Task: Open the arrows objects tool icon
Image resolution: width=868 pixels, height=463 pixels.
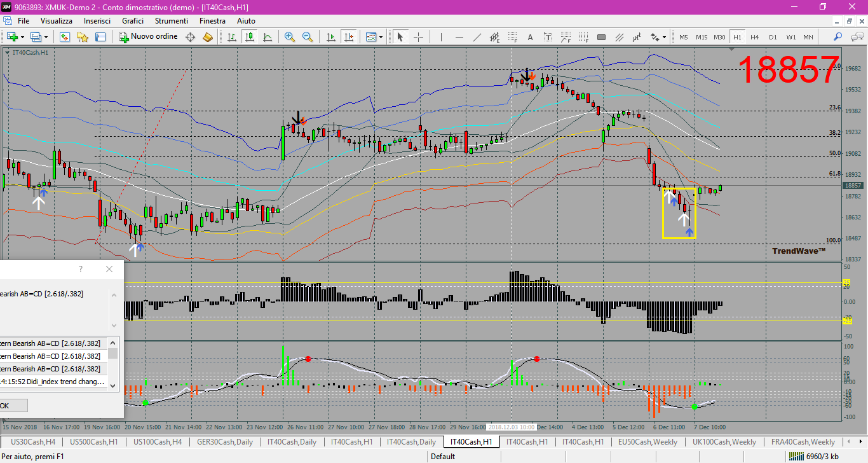Action: pyautogui.click(x=654, y=37)
